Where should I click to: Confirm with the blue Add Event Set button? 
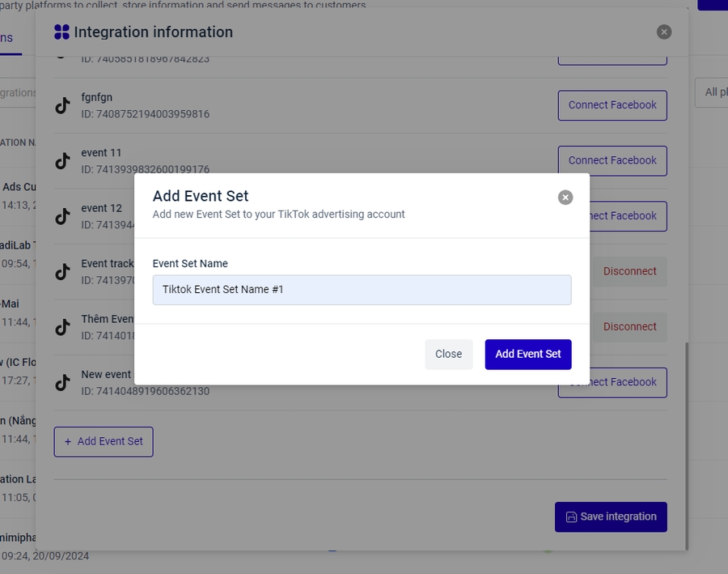(528, 354)
